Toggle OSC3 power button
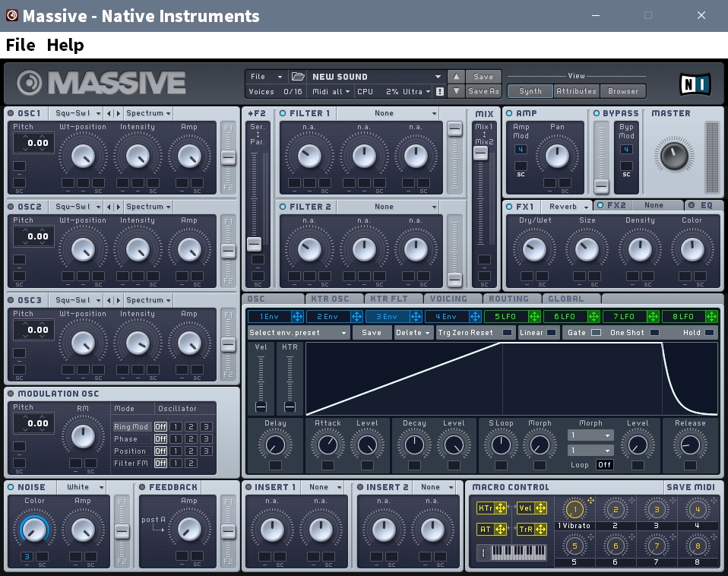 pos(11,300)
